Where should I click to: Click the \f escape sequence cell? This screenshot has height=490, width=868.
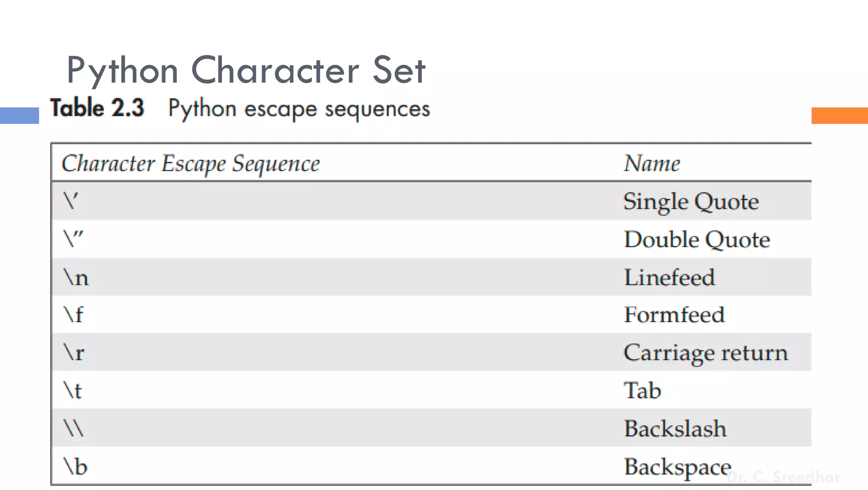[x=74, y=315]
